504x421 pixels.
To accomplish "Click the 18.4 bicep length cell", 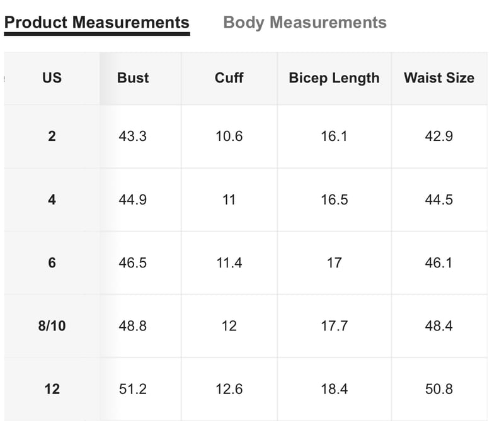I will (x=335, y=389).
